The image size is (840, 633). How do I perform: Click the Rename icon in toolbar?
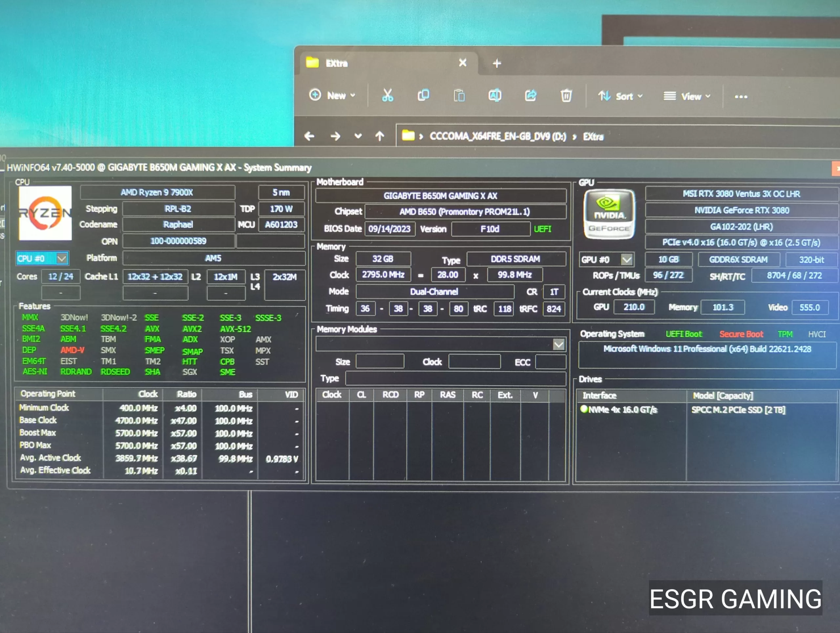494,96
